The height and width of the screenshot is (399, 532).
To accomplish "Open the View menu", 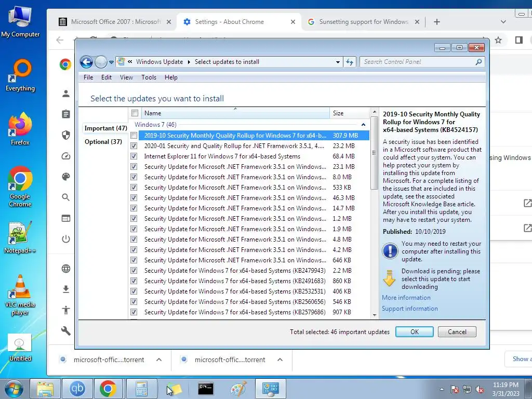I will [x=126, y=77].
